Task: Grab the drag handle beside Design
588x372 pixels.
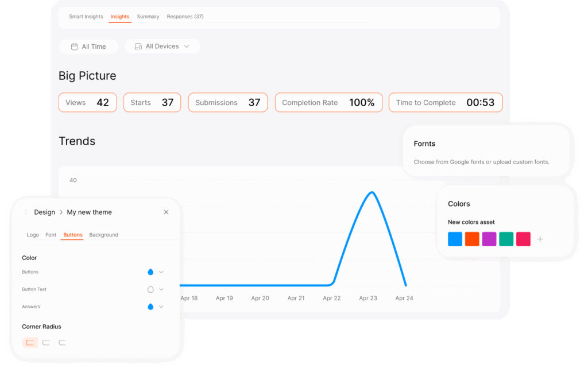Action: [x=25, y=212]
